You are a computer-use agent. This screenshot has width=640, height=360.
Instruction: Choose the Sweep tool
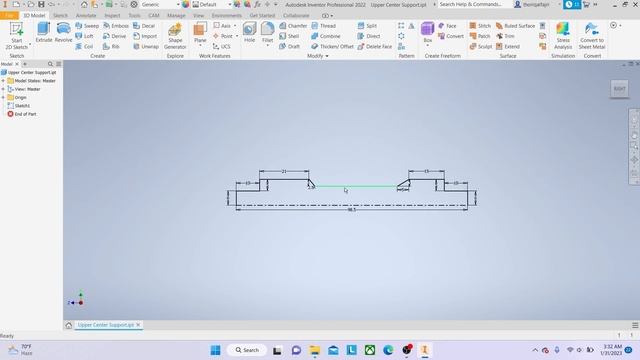(x=87, y=26)
